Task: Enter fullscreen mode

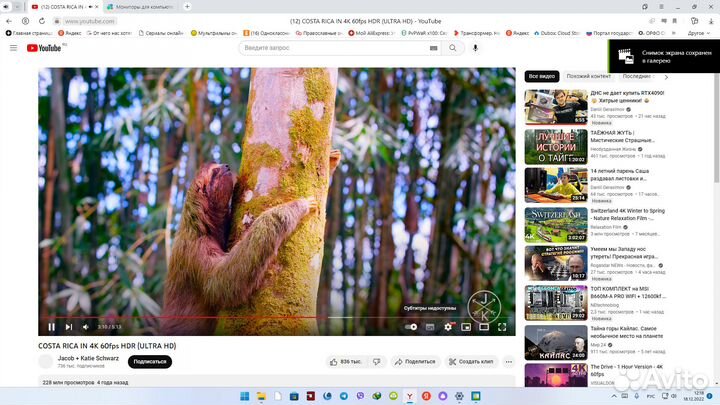Action: pos(502,326)
